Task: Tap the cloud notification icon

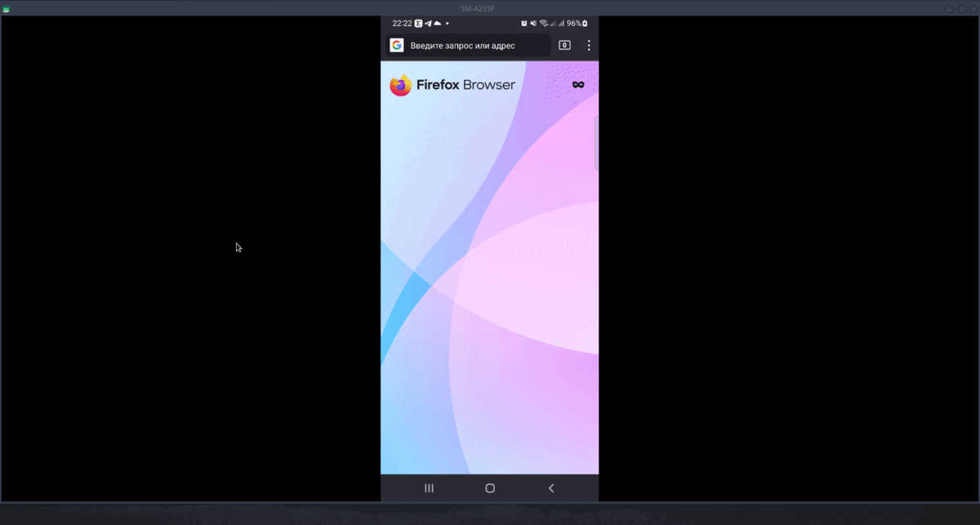Action: (437, 24)
